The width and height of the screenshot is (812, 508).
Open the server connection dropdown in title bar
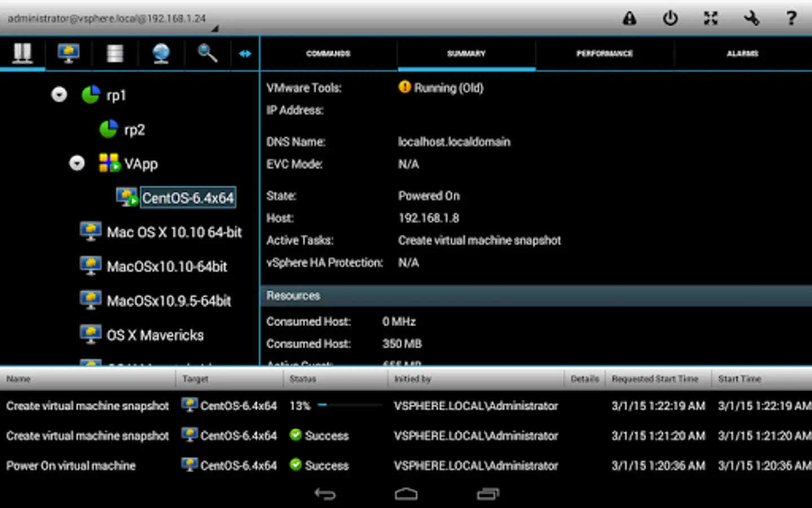pyautogui.click(x=112, y=19)
